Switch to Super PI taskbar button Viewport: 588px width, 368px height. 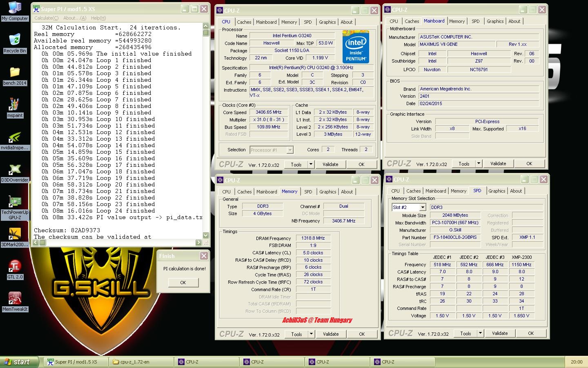tap(76, 362)
